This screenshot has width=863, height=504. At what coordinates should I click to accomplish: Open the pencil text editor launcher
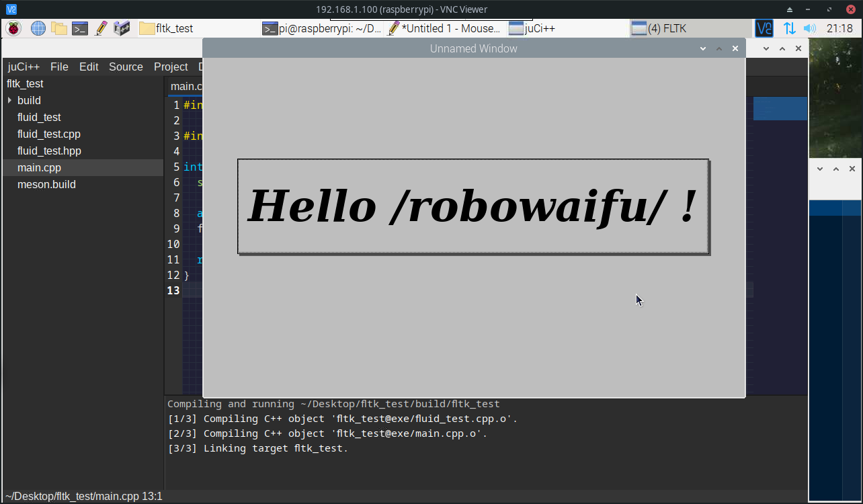[x=101, y=28]
